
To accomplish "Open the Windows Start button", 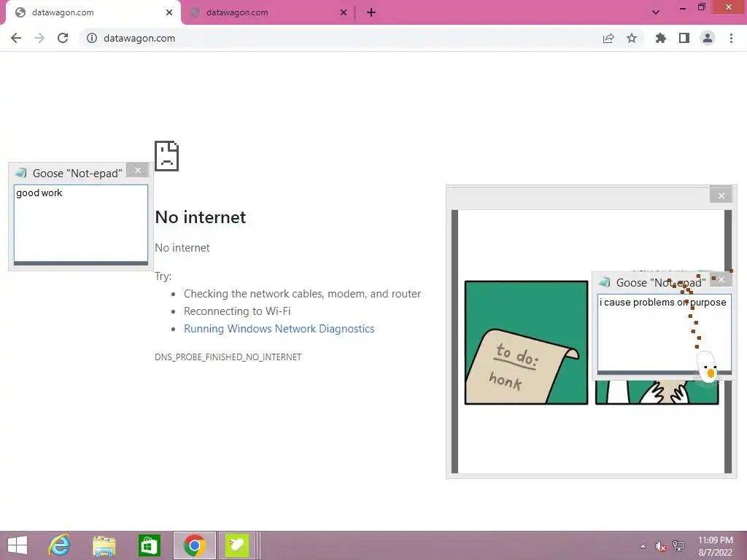I will 18,545.
